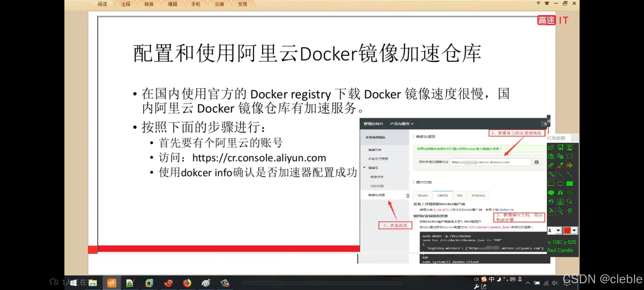Click the Copy pages icon in Red Candle toolbar
Screen dimensions: 644x290
(x=560, y=156)
